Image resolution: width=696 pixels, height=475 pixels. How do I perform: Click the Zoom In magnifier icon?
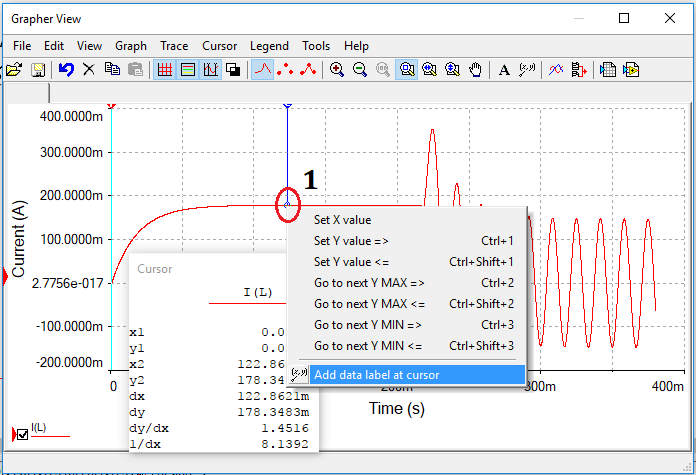coord(337,70)
